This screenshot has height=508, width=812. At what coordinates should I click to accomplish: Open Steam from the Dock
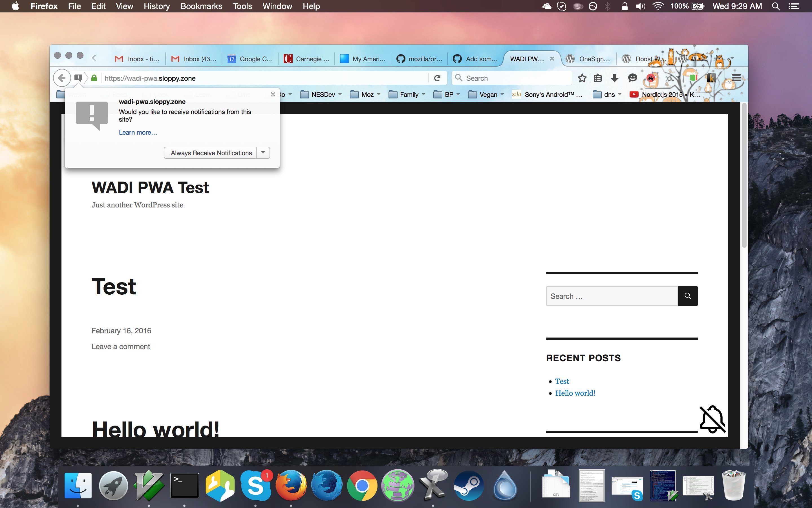(469, 485)
